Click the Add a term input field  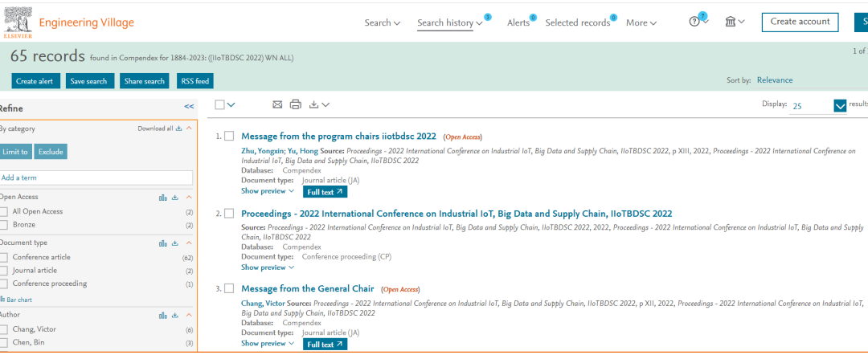pos(96,178)
